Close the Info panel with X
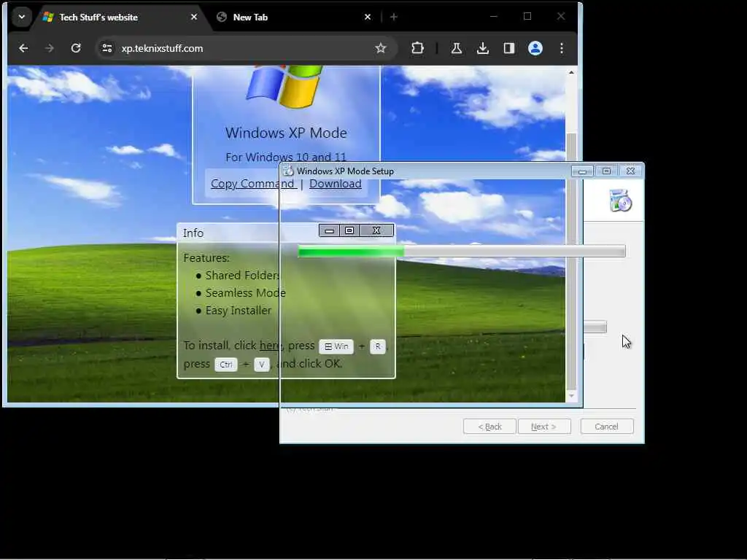747x560 pixels. tap(376, 231)
